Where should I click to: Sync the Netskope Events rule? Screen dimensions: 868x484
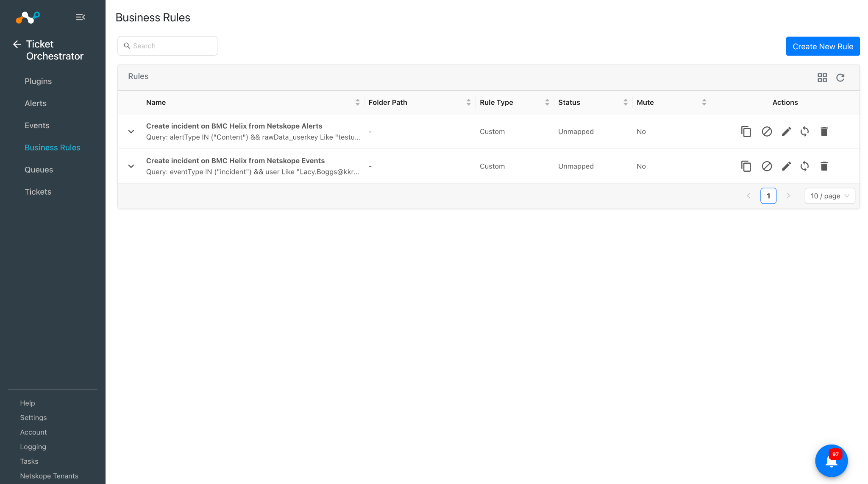click(x=804, y=166)
